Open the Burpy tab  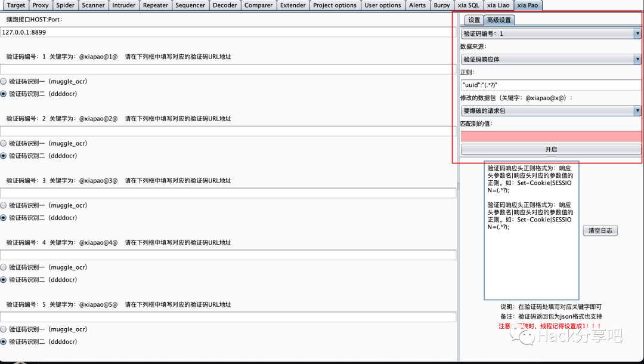pyautogui.click(x=441, y=5)
